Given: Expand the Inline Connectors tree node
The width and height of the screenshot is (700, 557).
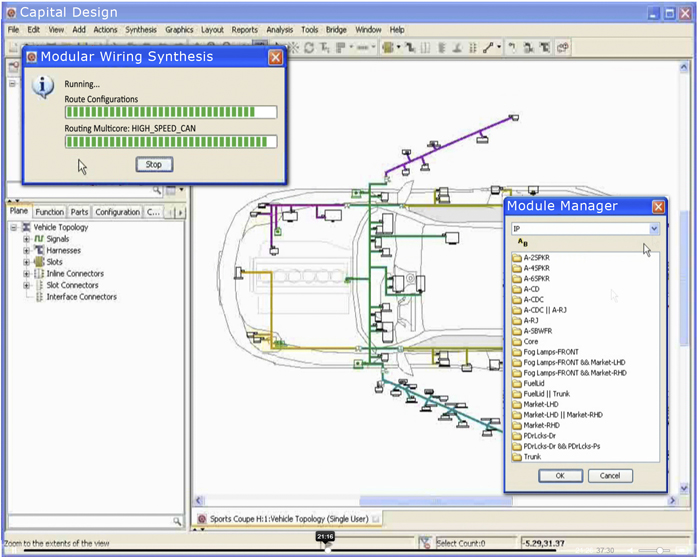Looking at the screenshot, I should click(x=26, y=274).
